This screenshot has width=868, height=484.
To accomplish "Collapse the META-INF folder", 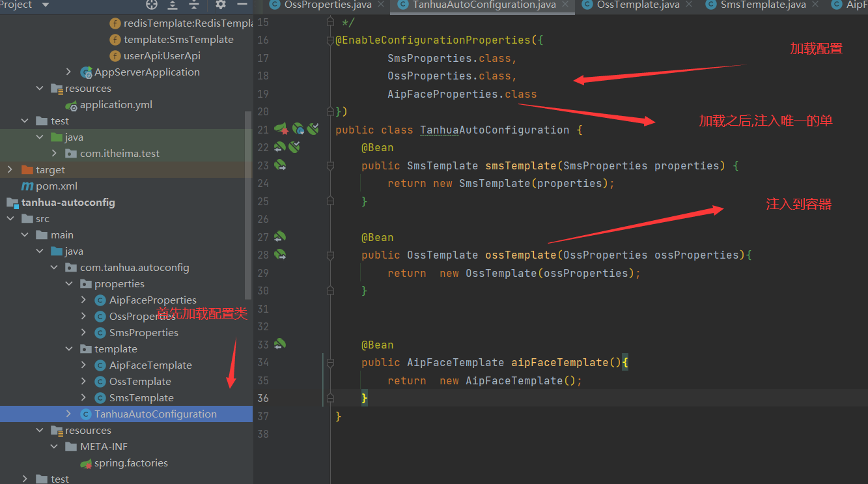I will [x=54, y=447].
